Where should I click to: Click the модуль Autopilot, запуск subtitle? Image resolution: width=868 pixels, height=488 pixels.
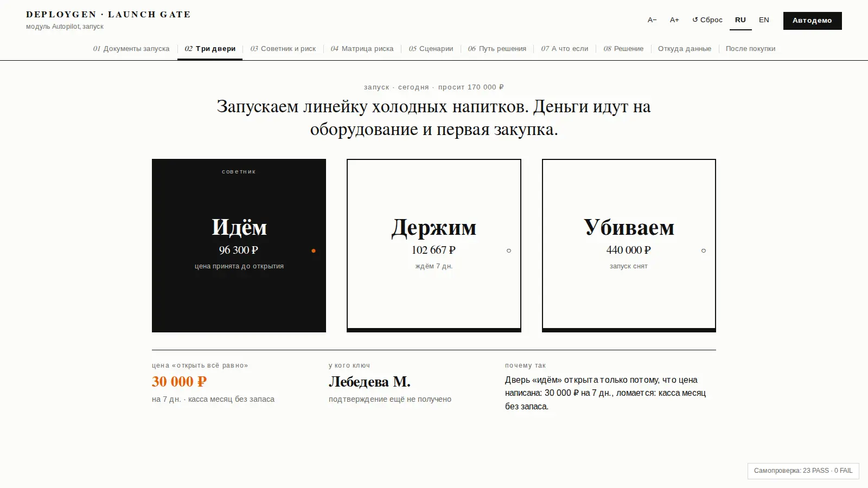[x=65, y=27]
